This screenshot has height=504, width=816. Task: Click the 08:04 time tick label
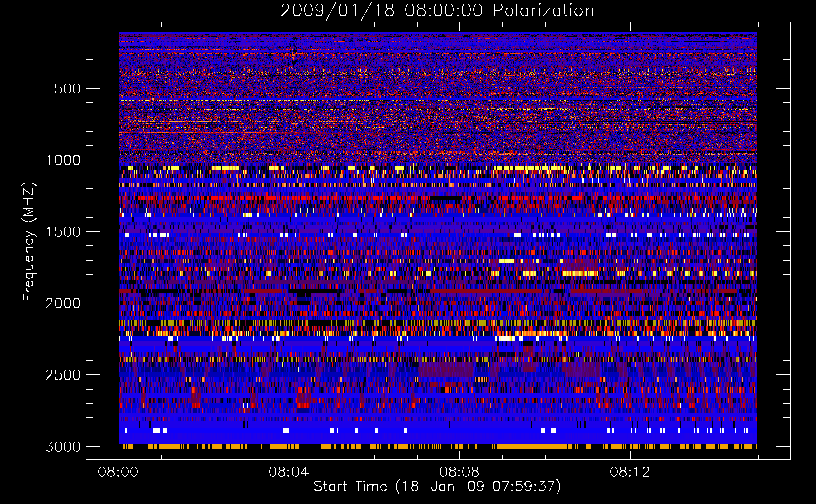pos(288,472)
